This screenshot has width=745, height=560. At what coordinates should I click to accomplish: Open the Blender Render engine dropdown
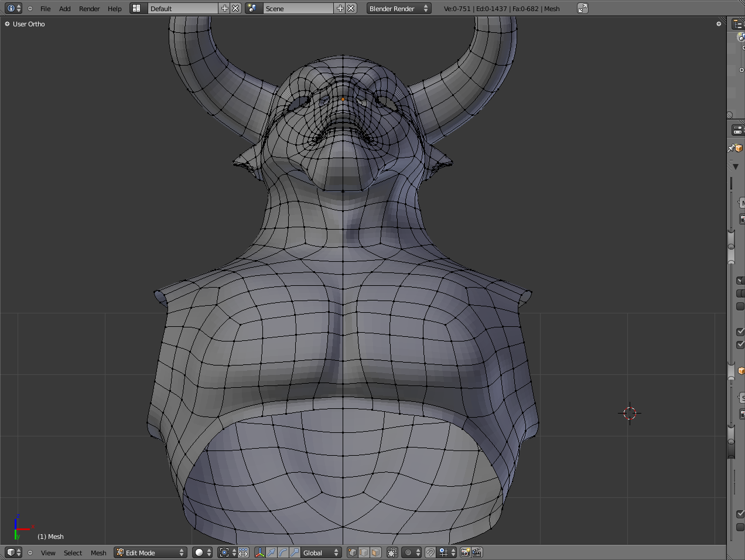(x=399, y=8)
